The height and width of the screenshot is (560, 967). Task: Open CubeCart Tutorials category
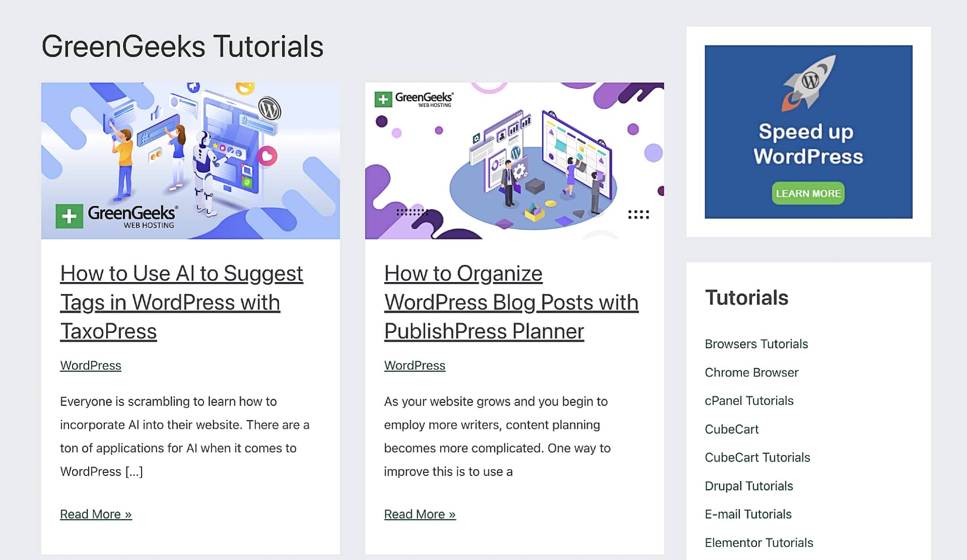[757, 457]
